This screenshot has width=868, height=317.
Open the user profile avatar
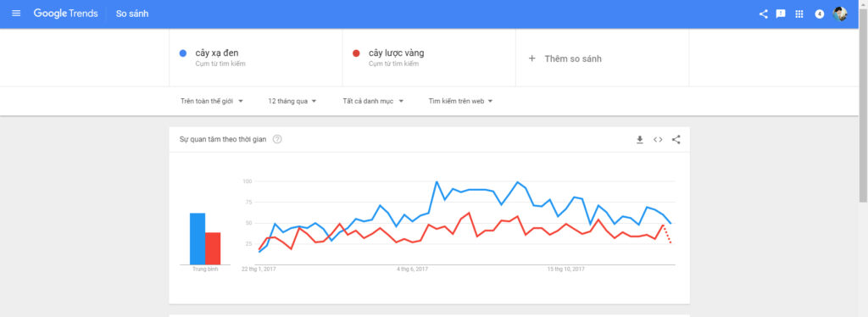[840, 14]
